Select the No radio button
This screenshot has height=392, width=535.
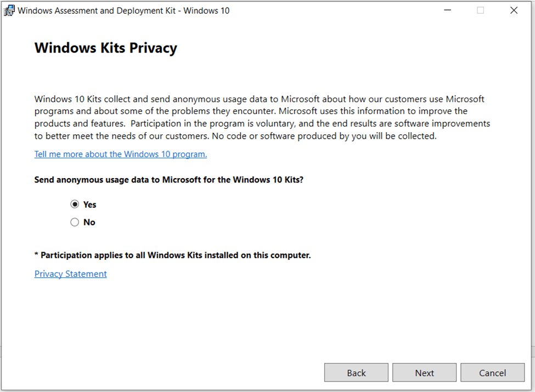75,222
